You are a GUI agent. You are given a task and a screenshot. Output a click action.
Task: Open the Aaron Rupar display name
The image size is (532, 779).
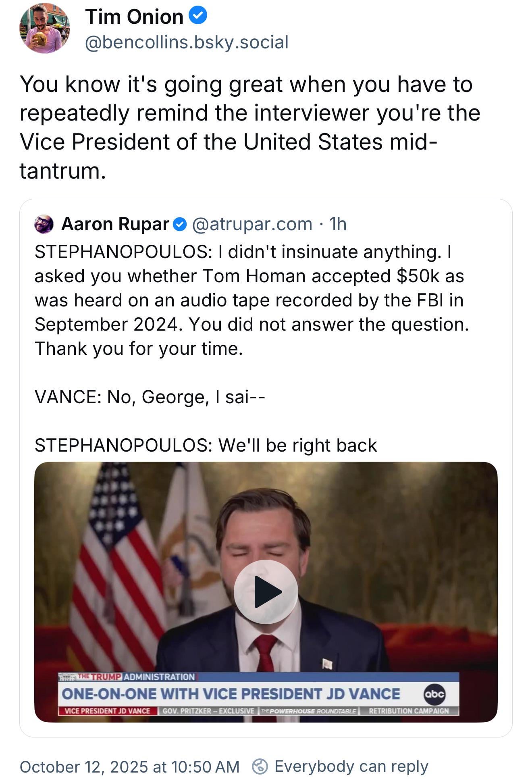[115, 224]
